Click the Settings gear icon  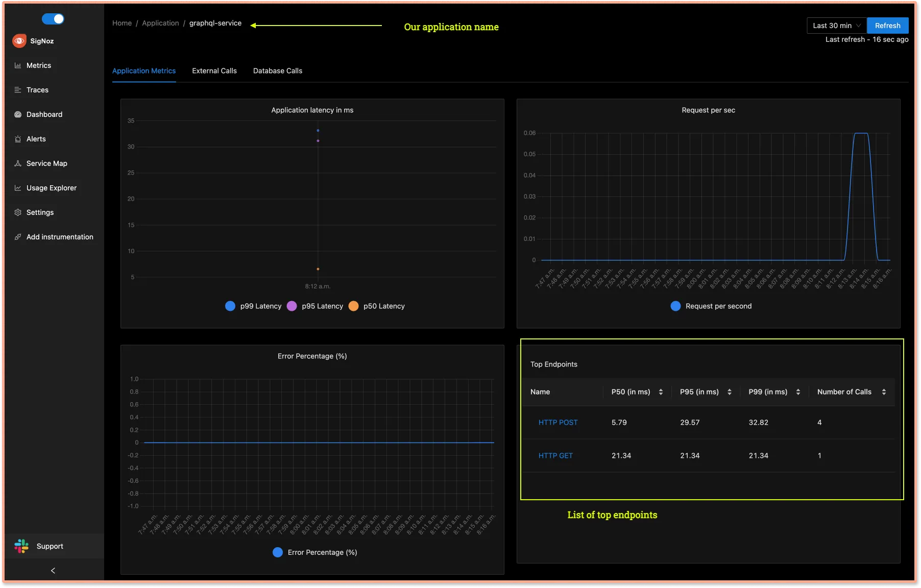[18, 212]
